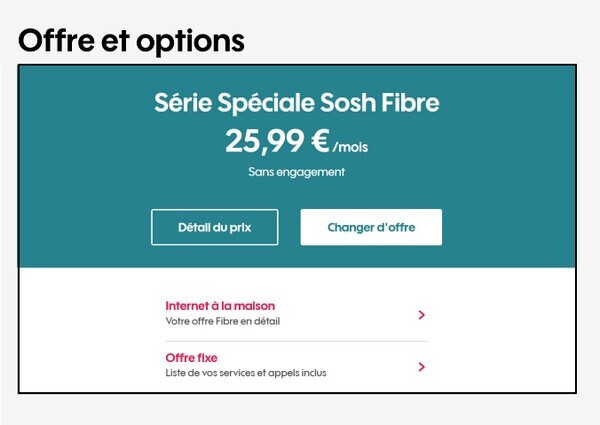Viewport: 600px width, 425px height.
Task: Click the /mois billing period label
Action: [x=350, y=148]
